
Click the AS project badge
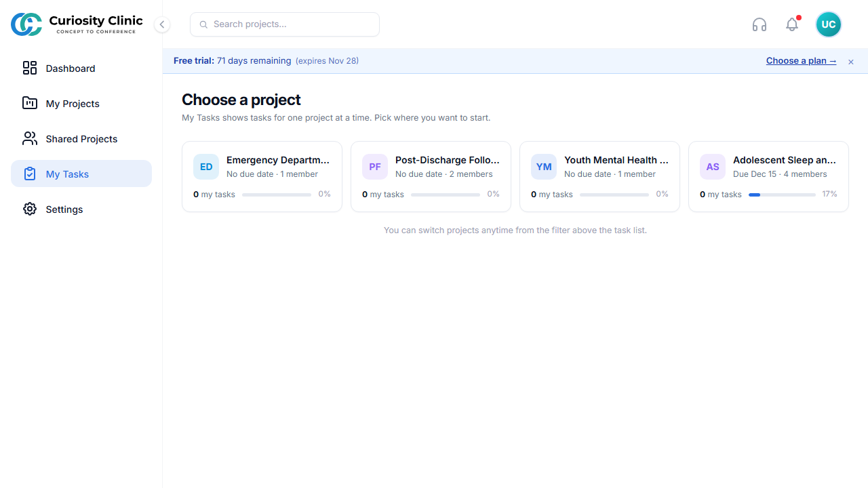[713, 167]
